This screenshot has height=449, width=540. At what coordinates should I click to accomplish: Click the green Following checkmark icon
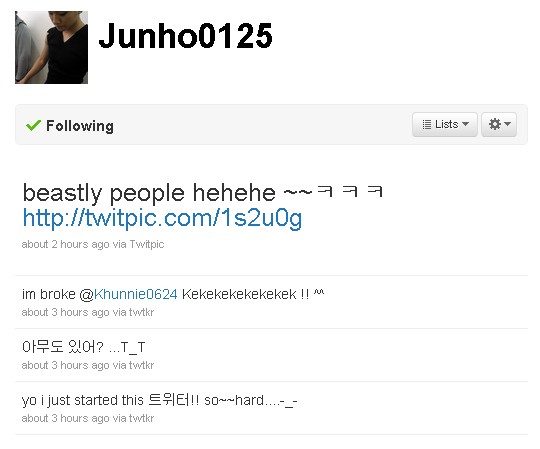[33, 125]
